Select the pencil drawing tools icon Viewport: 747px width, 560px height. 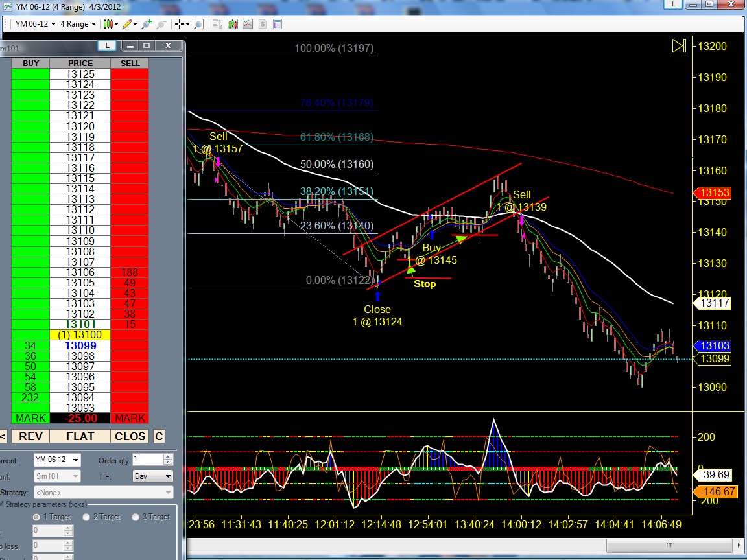tap(126, 24)
